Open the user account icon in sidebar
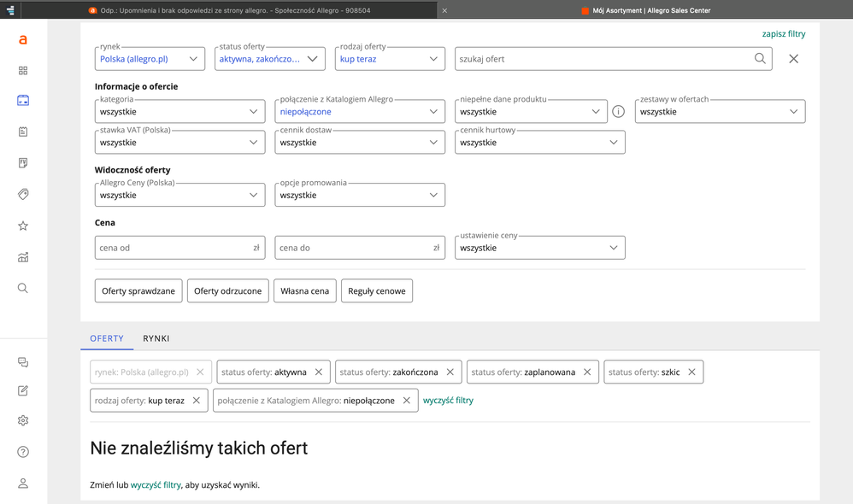Viewport: 853px width, 504px height. (x=23, y=483)
